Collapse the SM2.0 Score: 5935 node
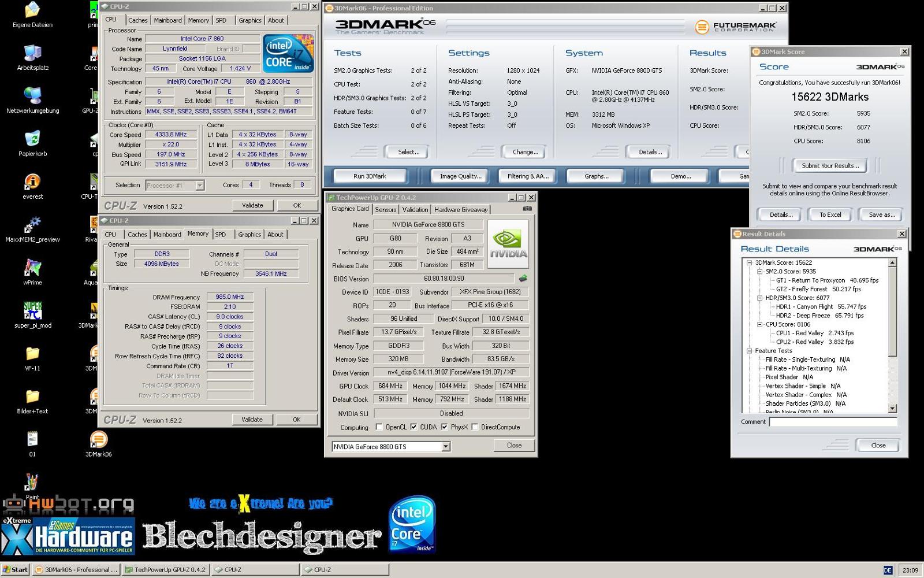The image size is (924, 578). pyautogui.click(x=759, y=271)
